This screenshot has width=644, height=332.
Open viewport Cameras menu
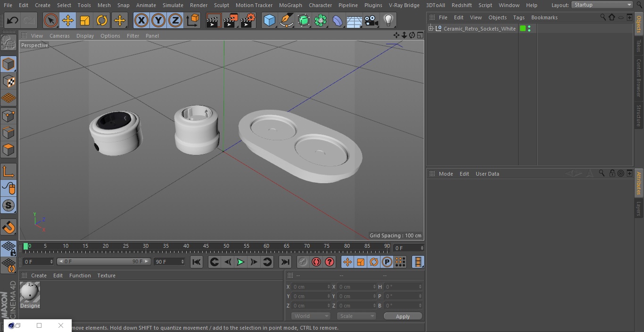pyautogui.click(x=59, y=36)
